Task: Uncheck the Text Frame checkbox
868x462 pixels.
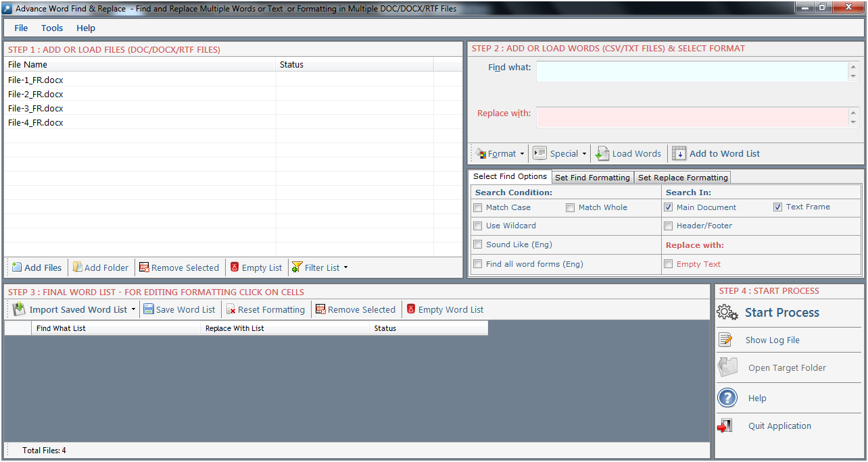Action: coord(778,207)
